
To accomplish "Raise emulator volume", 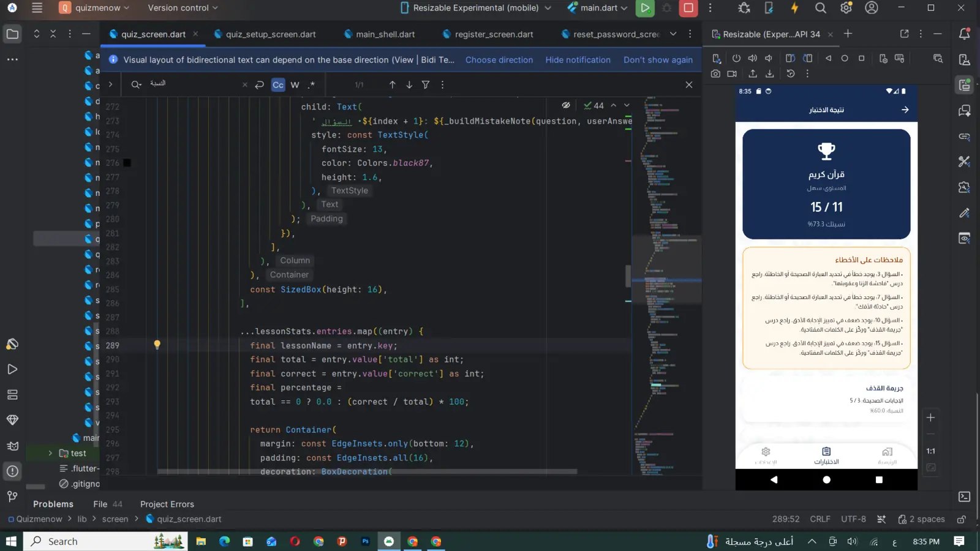I will [753, 58].
